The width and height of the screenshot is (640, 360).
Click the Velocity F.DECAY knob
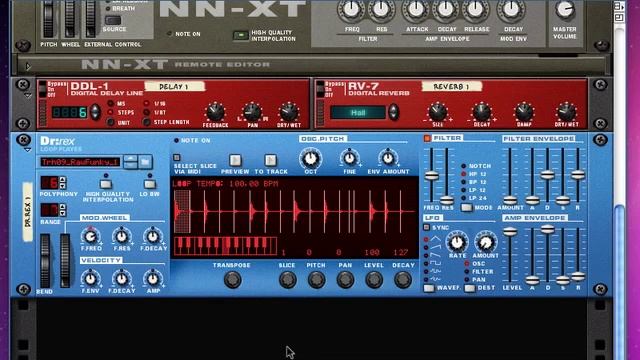(x=121, y=279)
